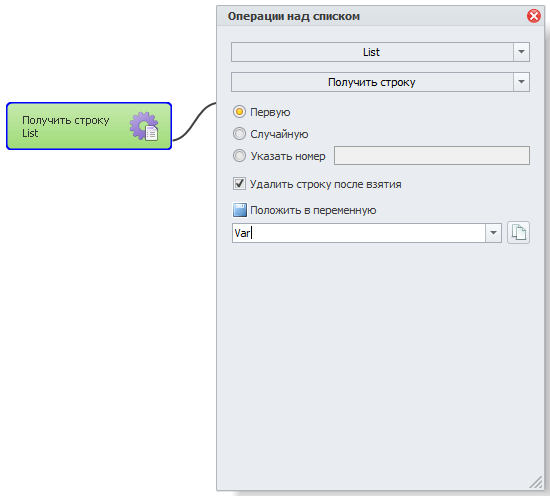Image resolution: width=550 pixels, height=496 pixels.
Task: Click the resize grip at the panel corner
Action: pyautogui.click(x=536, y=482)
